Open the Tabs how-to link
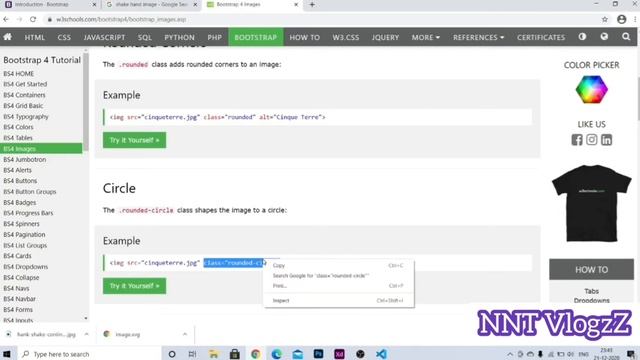The image size is (640, 360). click(591, 291)
